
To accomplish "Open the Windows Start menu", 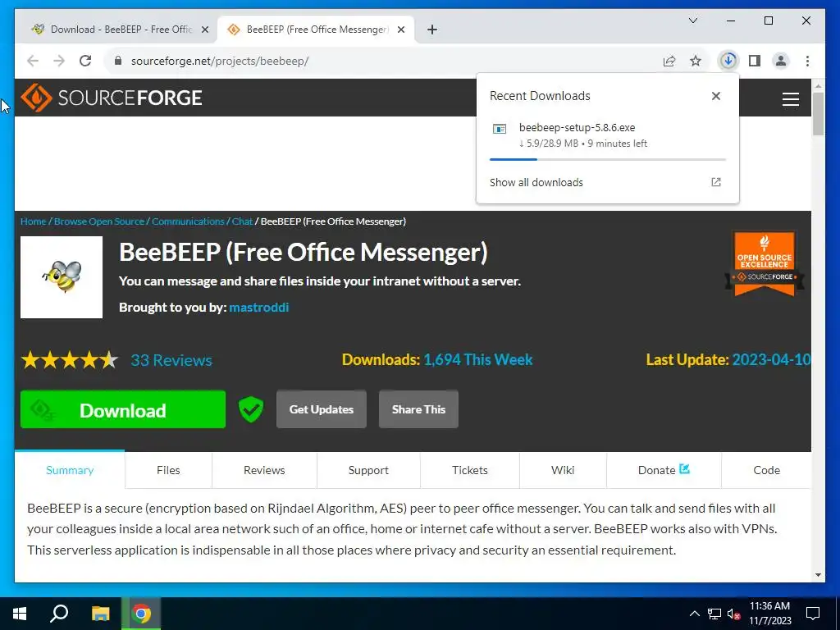I will click(x=20, y=614).
